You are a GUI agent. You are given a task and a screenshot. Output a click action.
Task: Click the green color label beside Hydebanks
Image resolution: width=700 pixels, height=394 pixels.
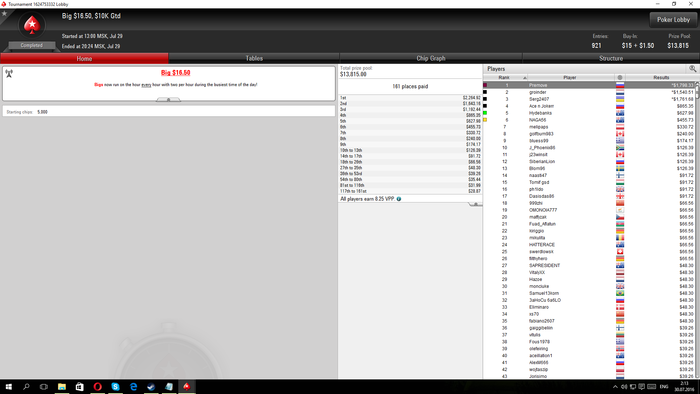pos(485,113)
